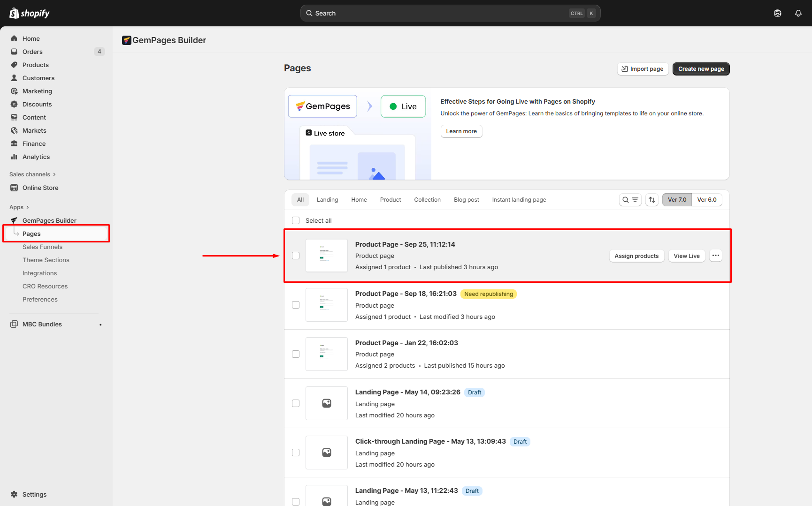Open the three-dot menu for Sep 25 product page

coord(715,256)
